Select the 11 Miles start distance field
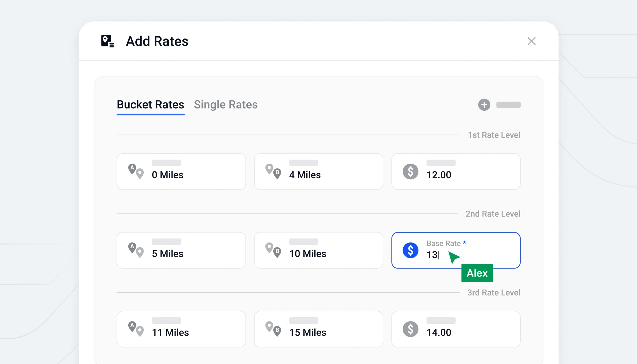Screen dimensions: 637x364 [181, 329]
